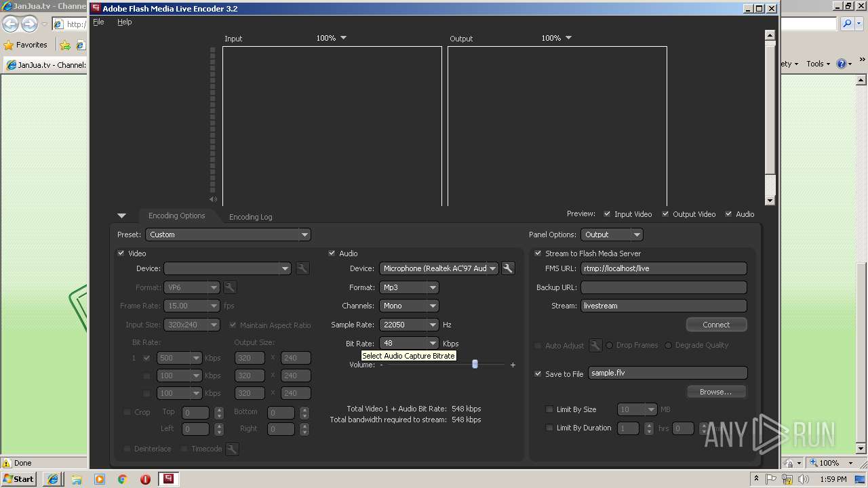Viewport: 868px width, 488px height.
Task: Open the Help menu
Action: 125,22
